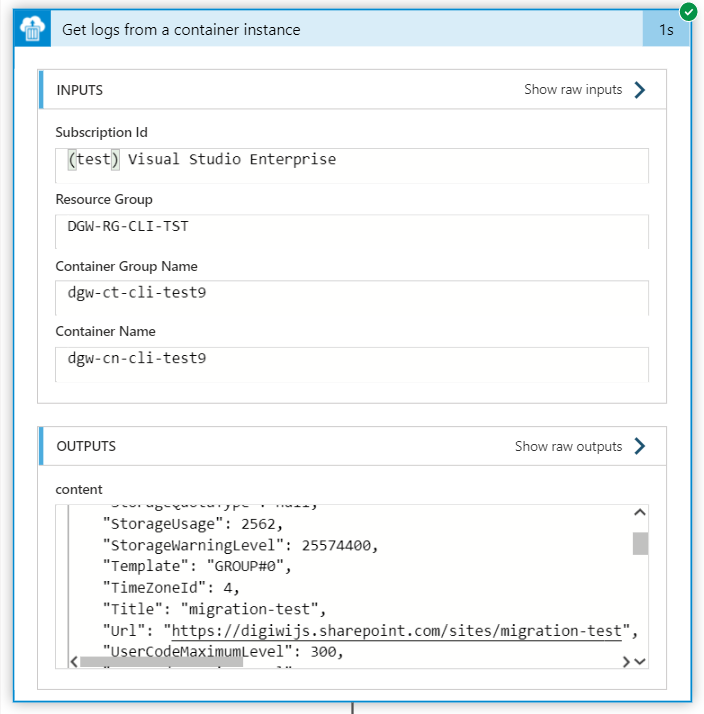
Task: Click the INPUTS section header
Action: pos(352,90)
